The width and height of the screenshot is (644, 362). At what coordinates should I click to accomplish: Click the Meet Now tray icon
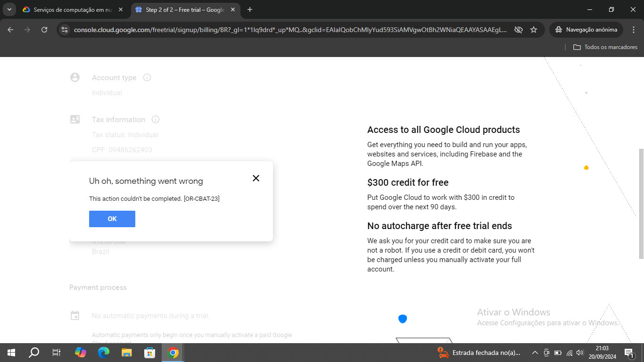[546, 353]
